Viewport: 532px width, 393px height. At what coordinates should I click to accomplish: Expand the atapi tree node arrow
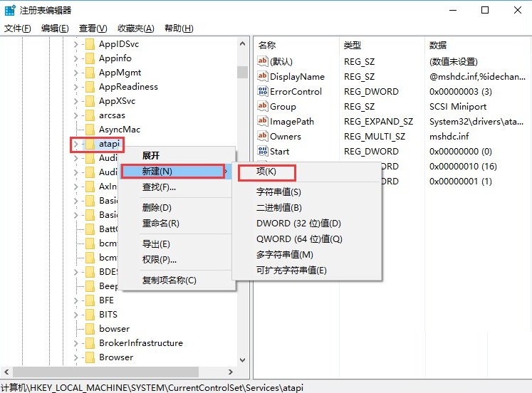click(x=76, y=144)
